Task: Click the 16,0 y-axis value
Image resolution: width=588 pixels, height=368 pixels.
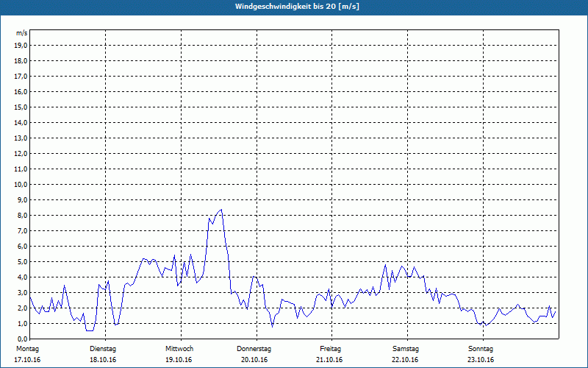Action: [21, 91]
